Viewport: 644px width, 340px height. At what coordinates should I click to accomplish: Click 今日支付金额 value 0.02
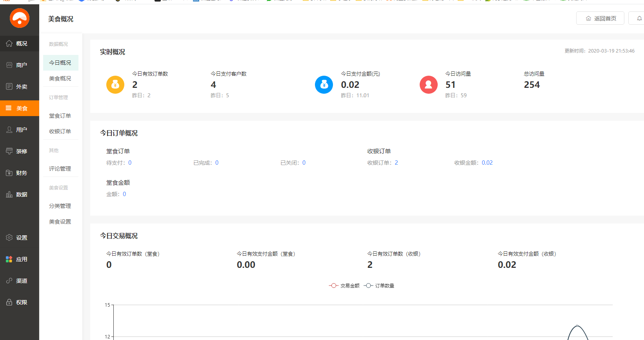click(x=350, y=85)
